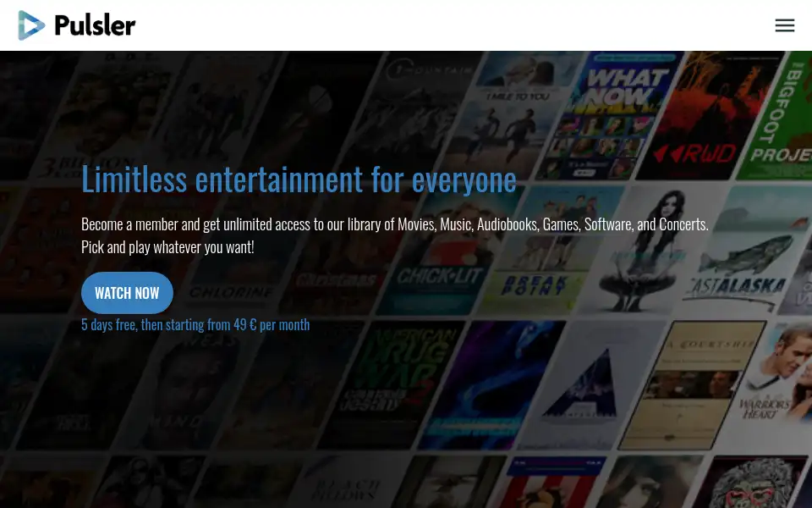812x508 pixels.
Task: Open the 'Break Point' movie poster
Action: pyautogui.click(x=549, y=251)
